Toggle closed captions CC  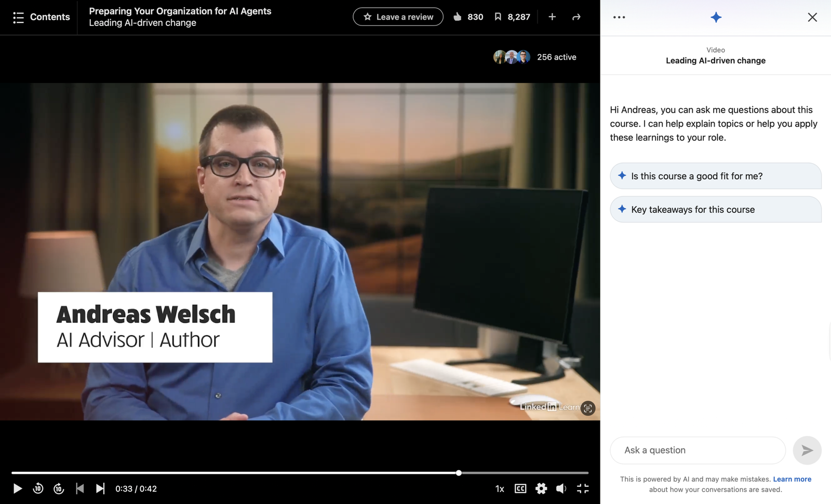coord(520,488)
